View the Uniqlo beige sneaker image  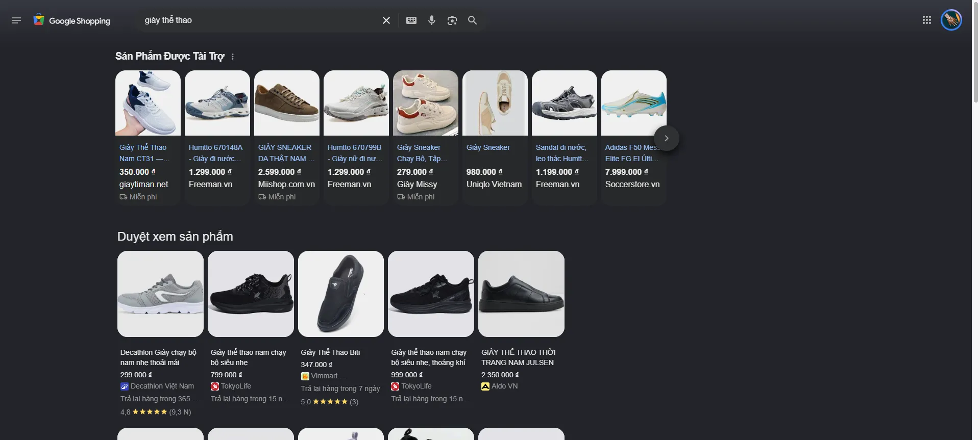point(495,103)
